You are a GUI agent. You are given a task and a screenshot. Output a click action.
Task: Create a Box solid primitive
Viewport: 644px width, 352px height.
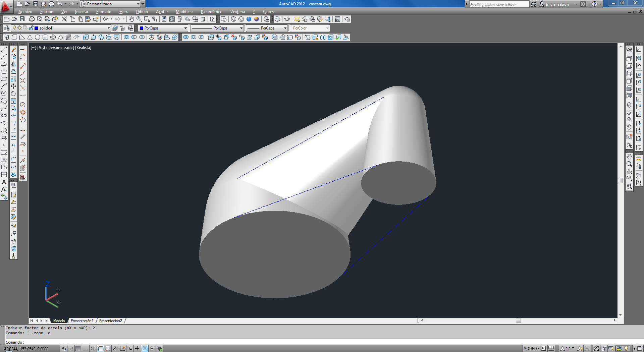pyautogui.click(x=14, y=37)
